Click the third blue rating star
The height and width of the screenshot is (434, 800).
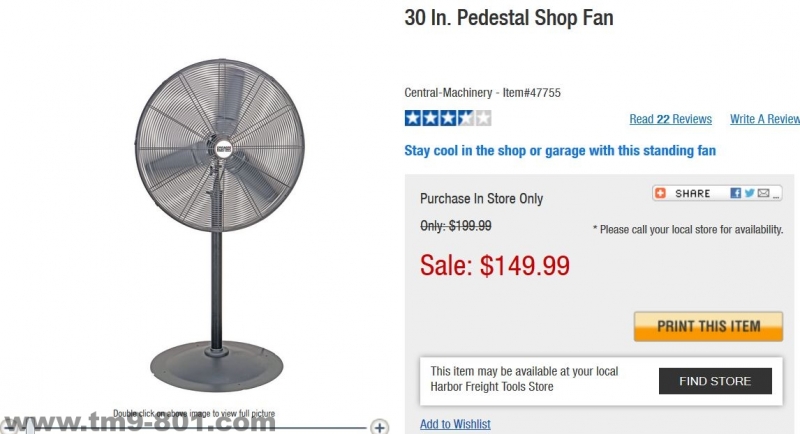(448, 118)
